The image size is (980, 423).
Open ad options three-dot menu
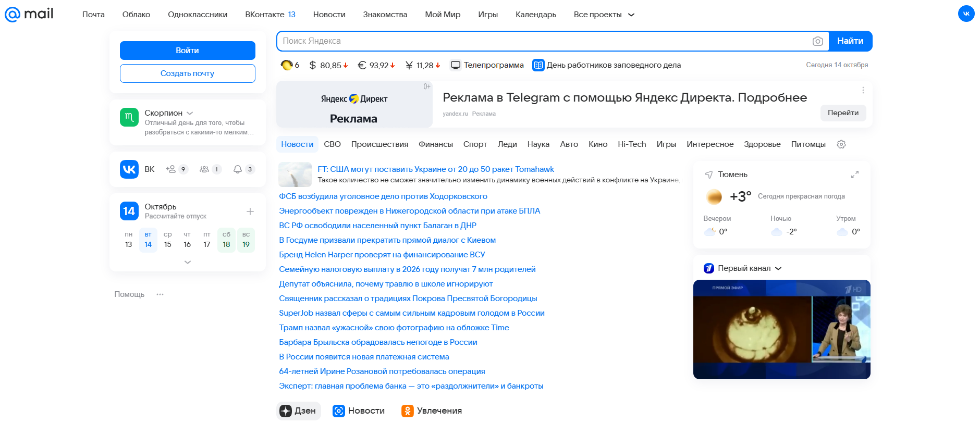click(863, 90)
